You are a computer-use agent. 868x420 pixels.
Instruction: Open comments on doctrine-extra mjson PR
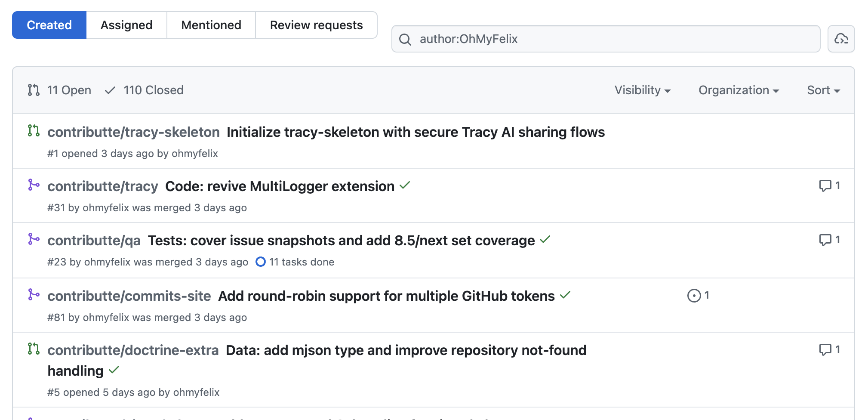829,349
